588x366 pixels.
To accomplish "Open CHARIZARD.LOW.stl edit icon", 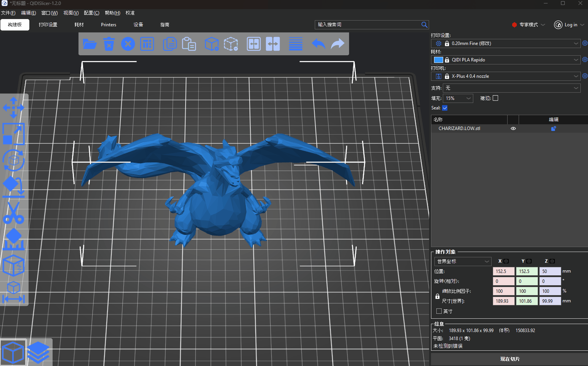I will coord(553,128).
